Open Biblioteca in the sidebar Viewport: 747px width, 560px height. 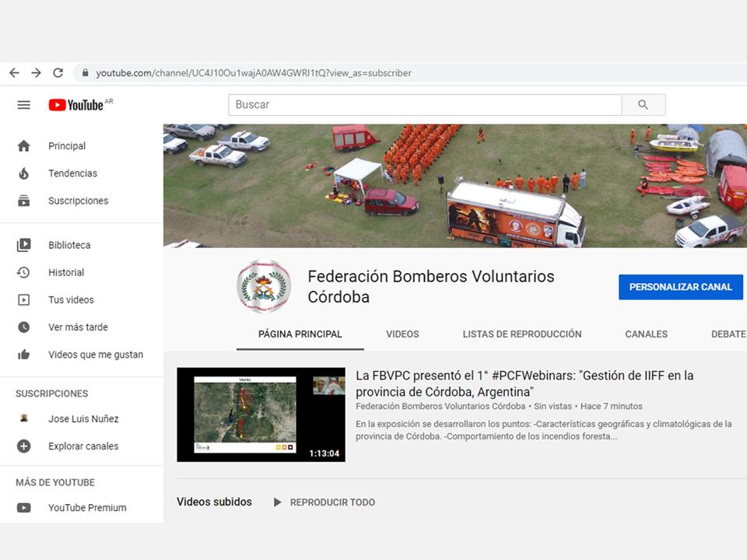[x=69, y=245]
